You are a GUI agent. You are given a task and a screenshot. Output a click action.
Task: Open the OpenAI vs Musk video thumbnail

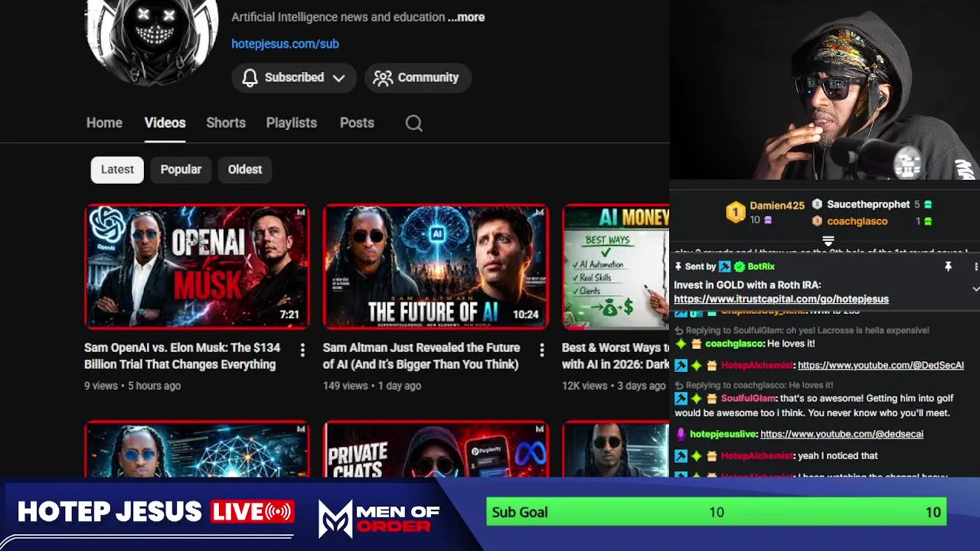[x=197, y=266]
